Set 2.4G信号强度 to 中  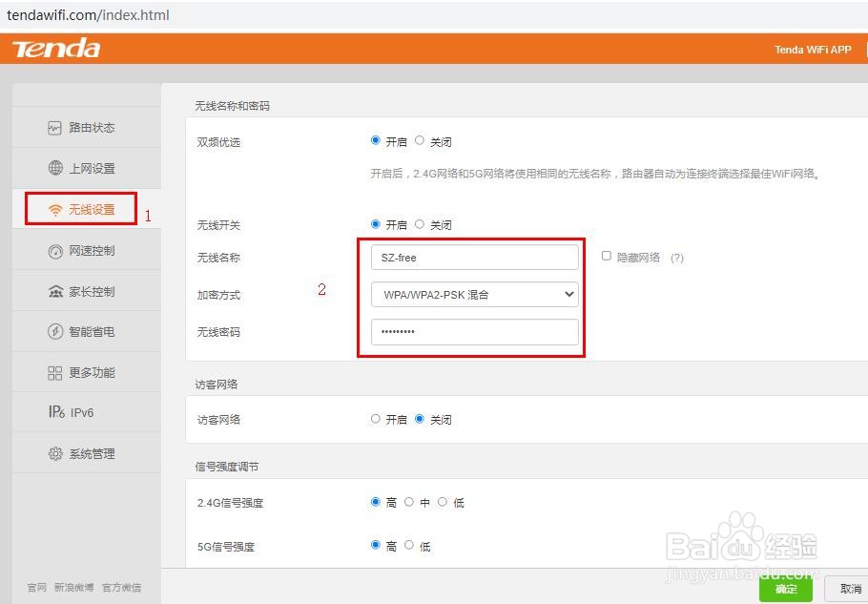(409, 501)
